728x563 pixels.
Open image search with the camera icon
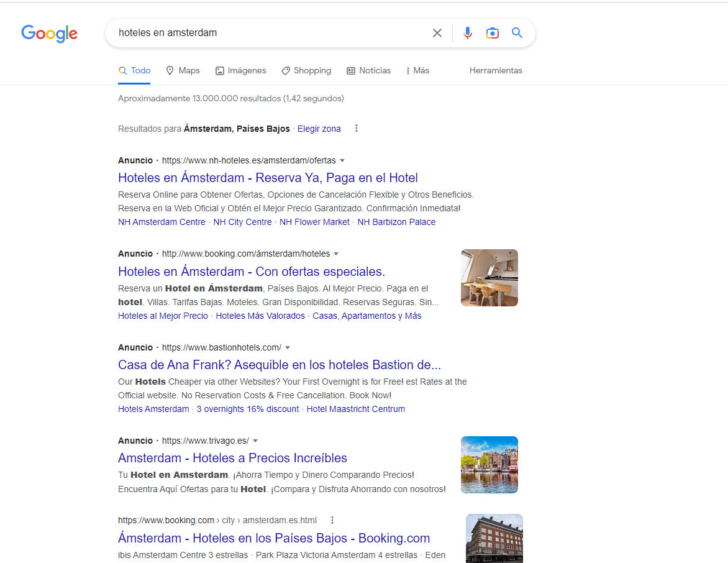pos(492,33)
